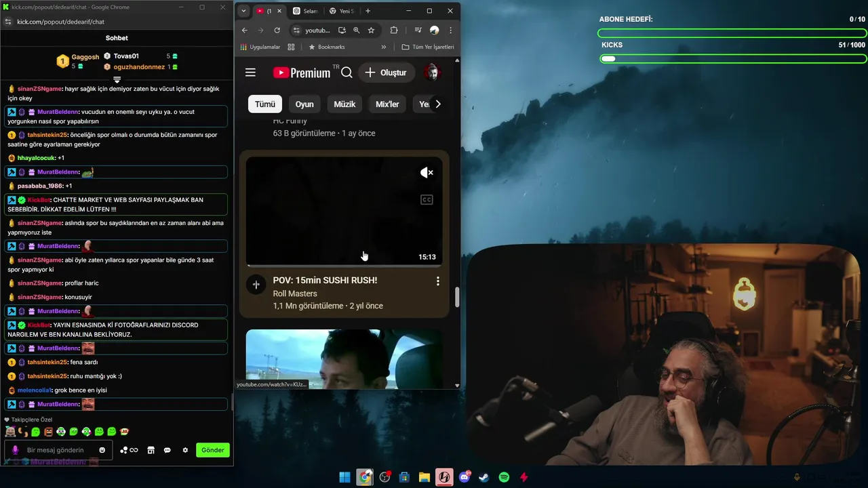This screenshot has height=488, width=868.
Task: Click the green Gönder send button
Action: pos(212,450)
